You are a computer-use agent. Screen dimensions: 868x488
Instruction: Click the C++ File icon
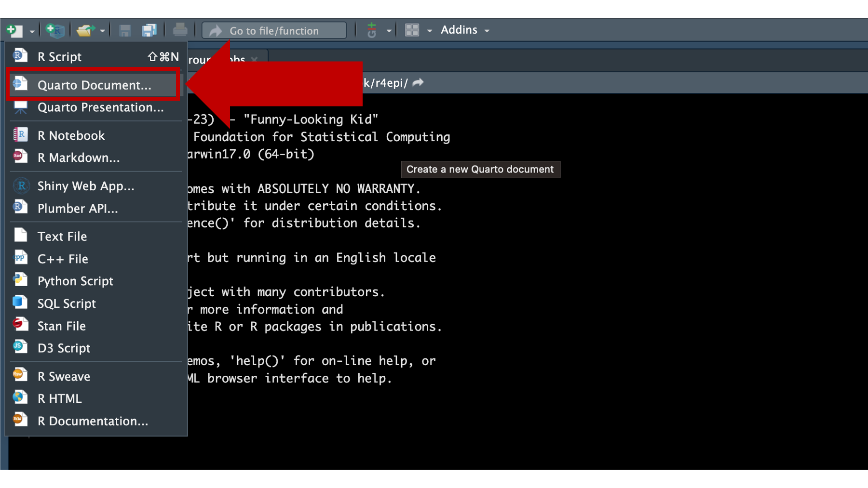pyautogui.click(x=20, y=257)
